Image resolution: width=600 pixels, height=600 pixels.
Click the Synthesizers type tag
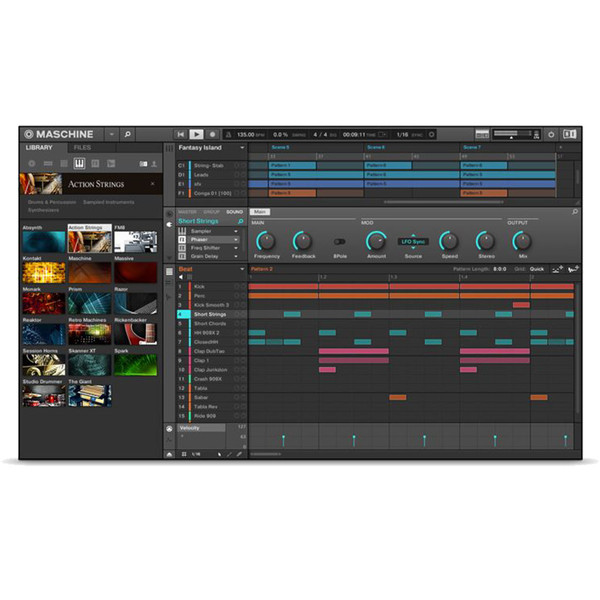44,210
